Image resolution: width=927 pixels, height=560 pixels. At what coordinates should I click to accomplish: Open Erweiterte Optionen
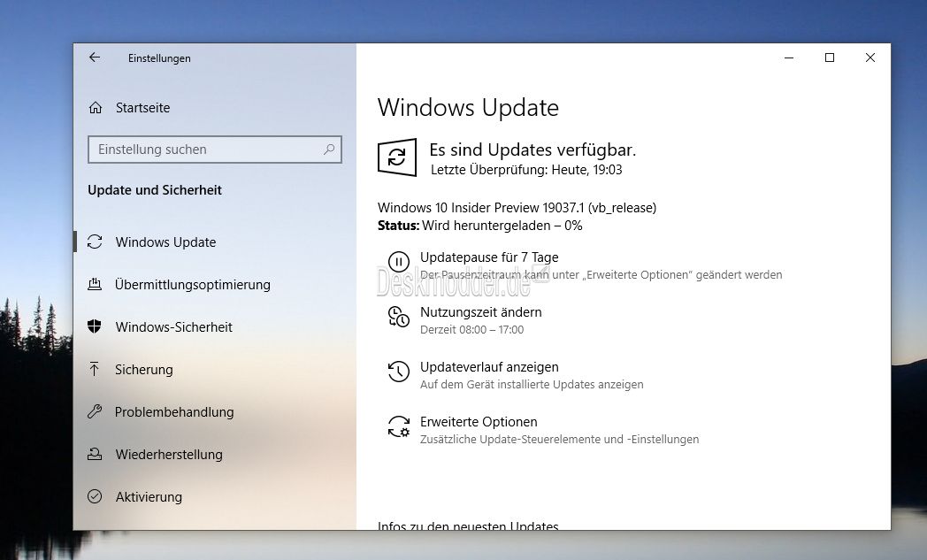(479, 422)
